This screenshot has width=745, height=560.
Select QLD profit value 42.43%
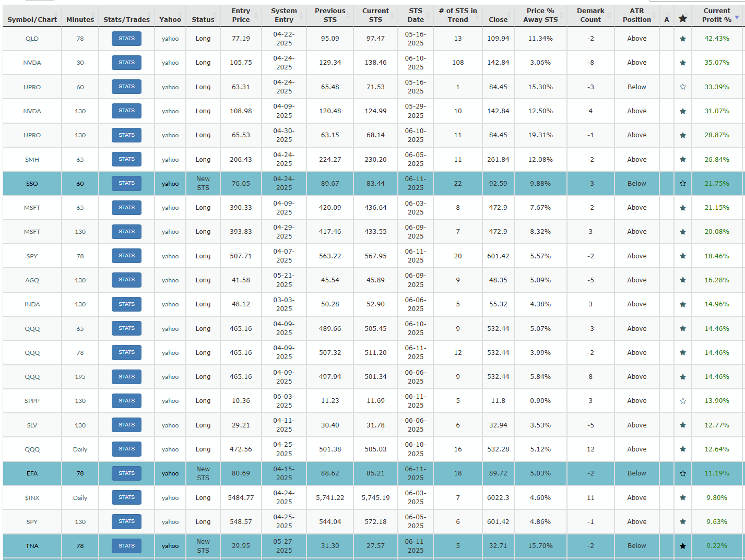[x=717, y=39]
